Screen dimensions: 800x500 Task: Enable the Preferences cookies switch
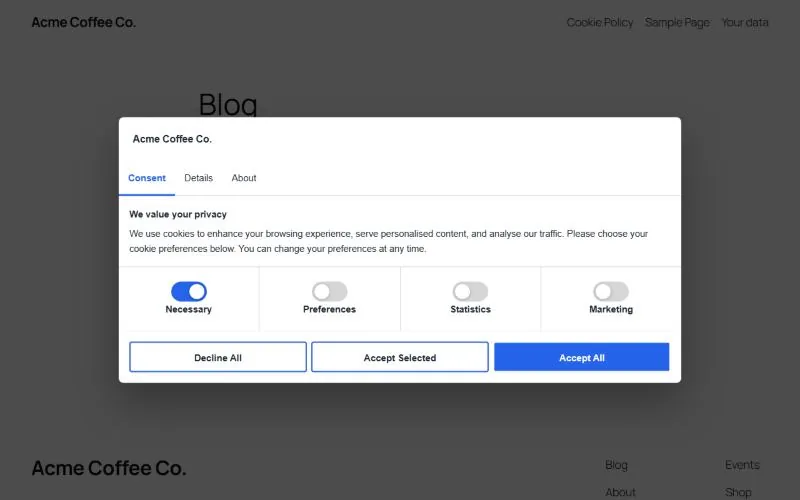330,291
